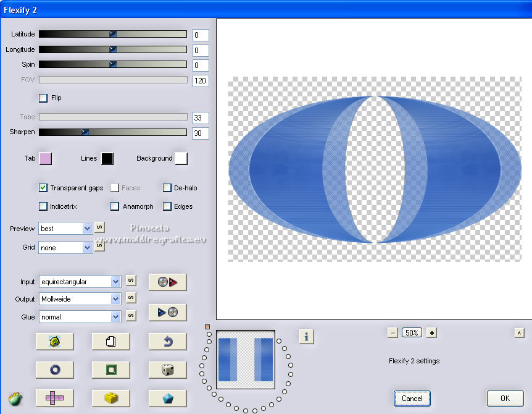532x414 pixels.
Task: Uncheck Transparent gaps checkbox
Action: [x=43, y=188]
